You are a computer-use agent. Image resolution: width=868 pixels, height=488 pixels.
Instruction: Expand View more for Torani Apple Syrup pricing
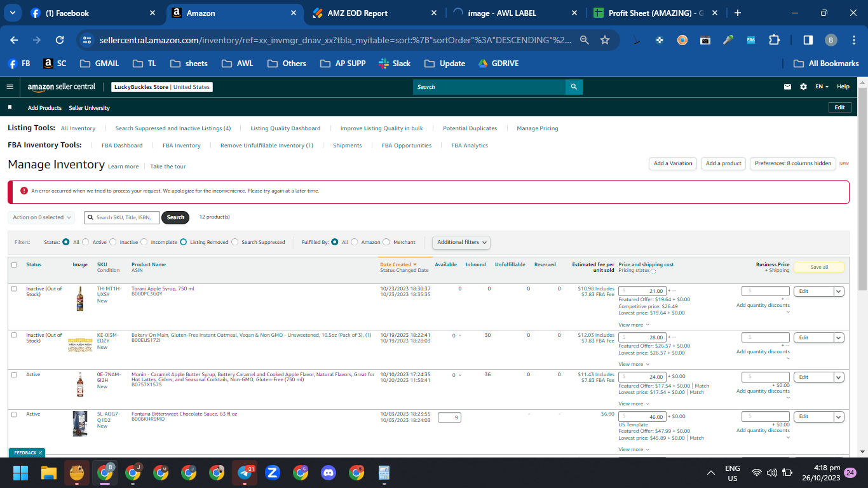coord(634,325)
